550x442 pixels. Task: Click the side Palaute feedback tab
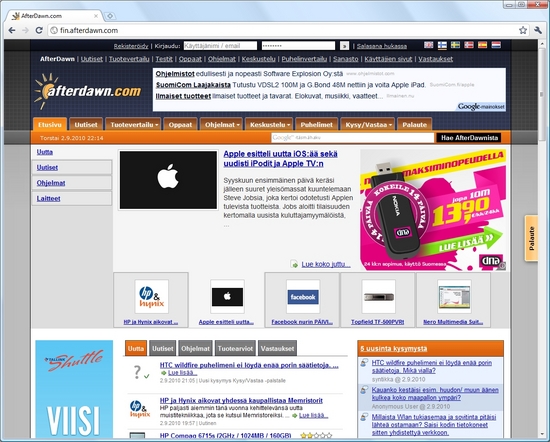pos(531,238)
